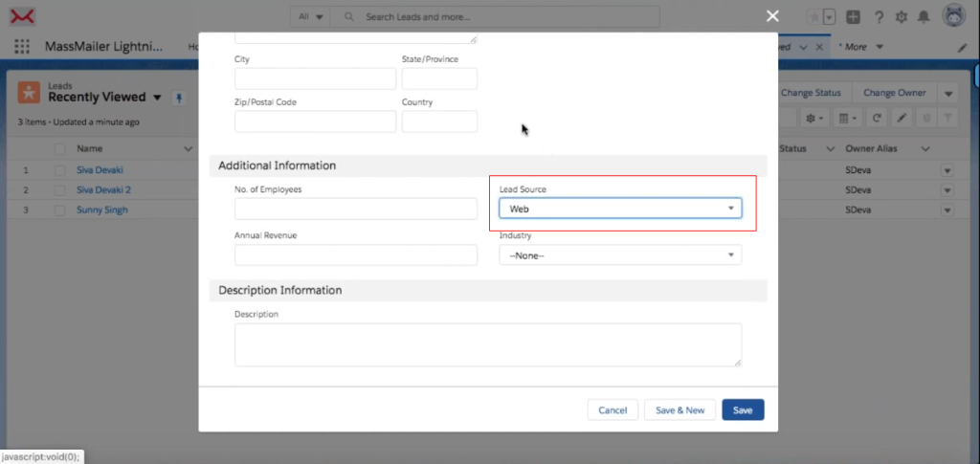The height and width of the screenshot is (464, 980).
Task: Open the Status column chevron menu
Action: pyautogui.click(x=830, y=148)
